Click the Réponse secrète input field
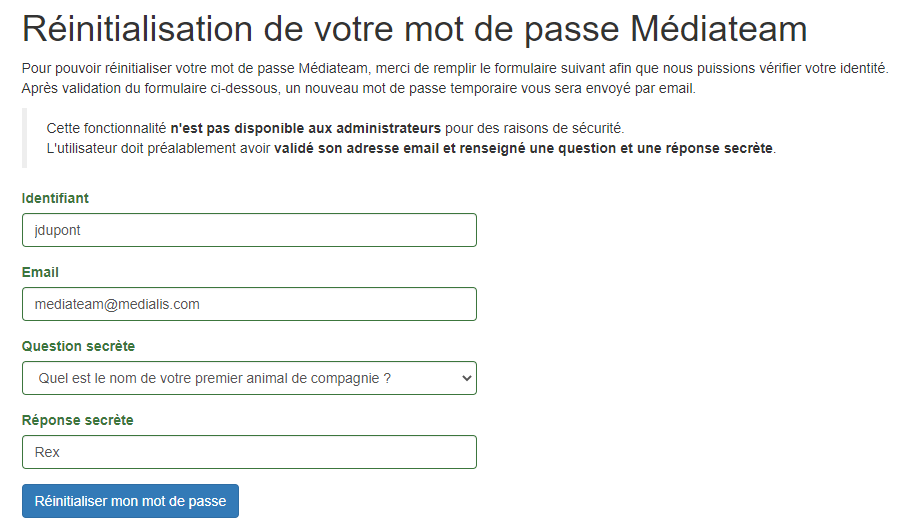 (249, 452)
